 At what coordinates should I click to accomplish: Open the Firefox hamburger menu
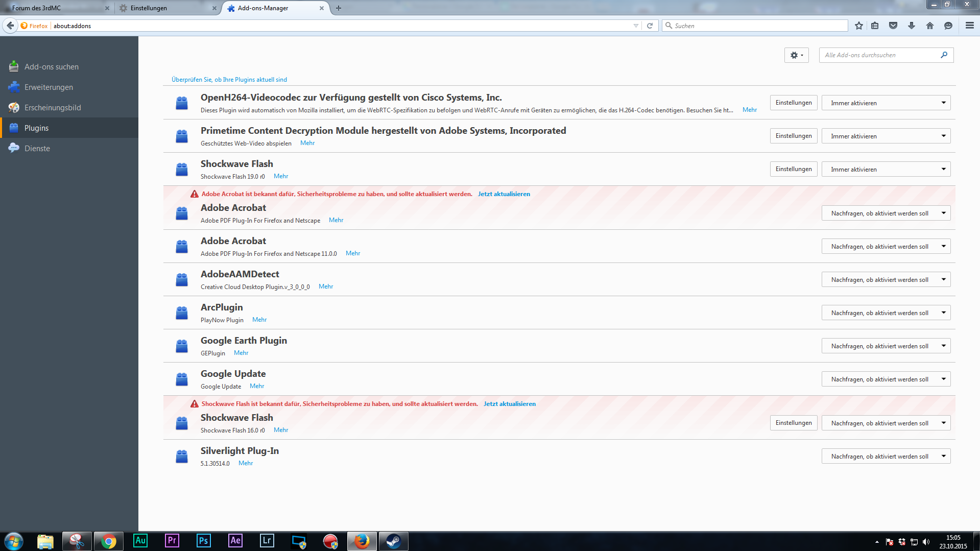pos(970,26)
